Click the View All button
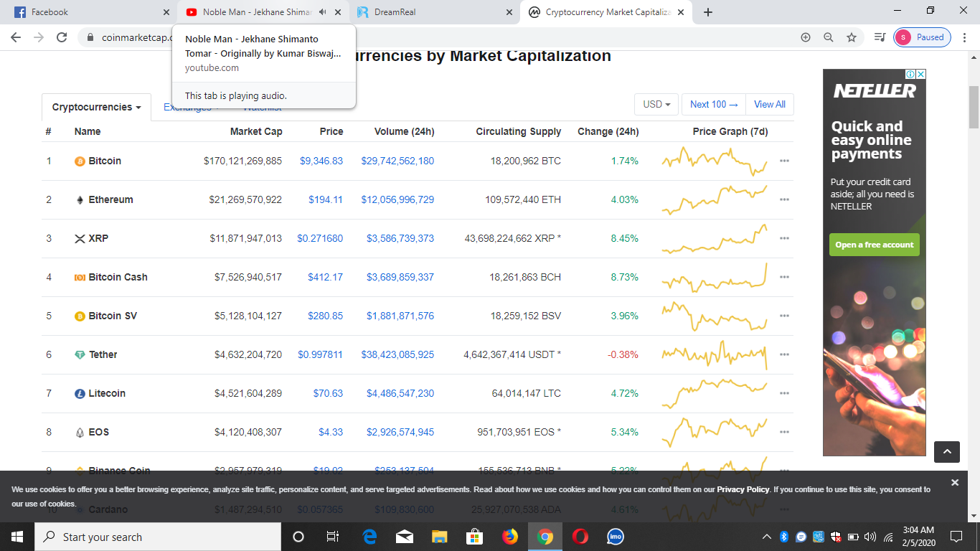 [770, 104]
